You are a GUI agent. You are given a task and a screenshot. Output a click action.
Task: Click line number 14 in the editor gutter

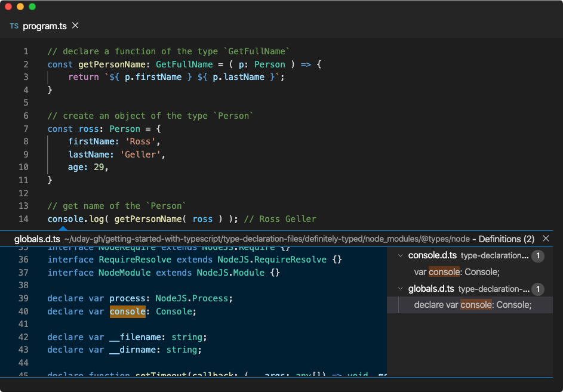pyautogui.click(x=23, y=219)
